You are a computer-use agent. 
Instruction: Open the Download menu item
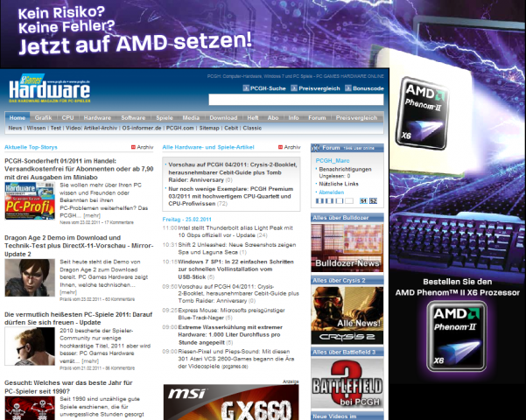point(223,118)
